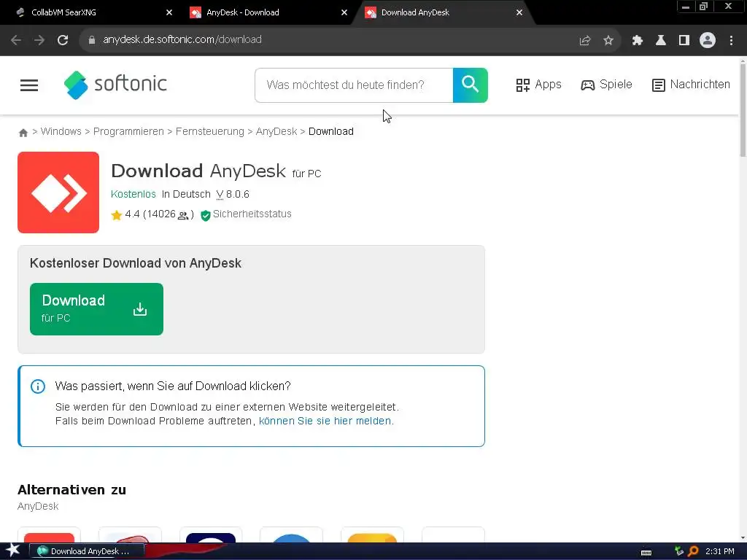Click the yellow rating star icon
Screen dimensions: 747x560
click(x=116, y=215)
